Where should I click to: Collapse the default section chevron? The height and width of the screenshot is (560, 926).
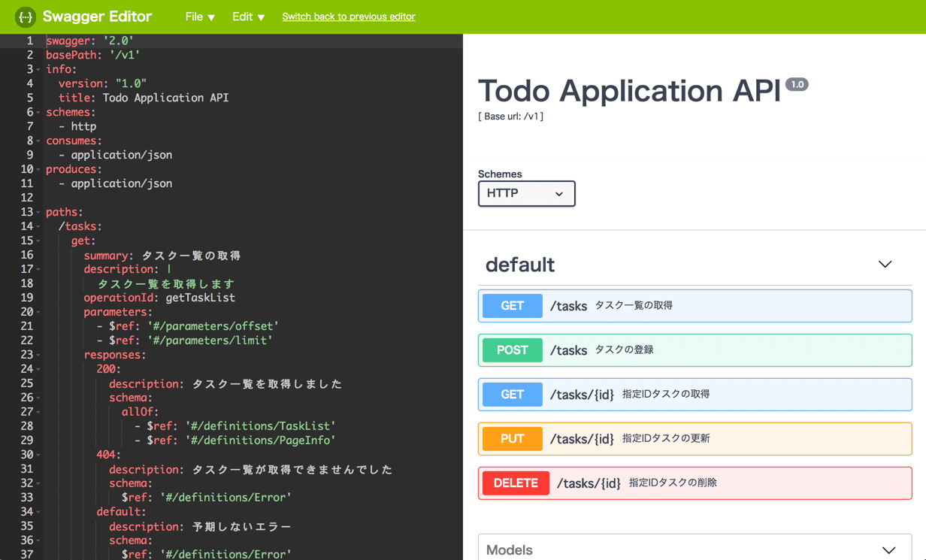885,265
